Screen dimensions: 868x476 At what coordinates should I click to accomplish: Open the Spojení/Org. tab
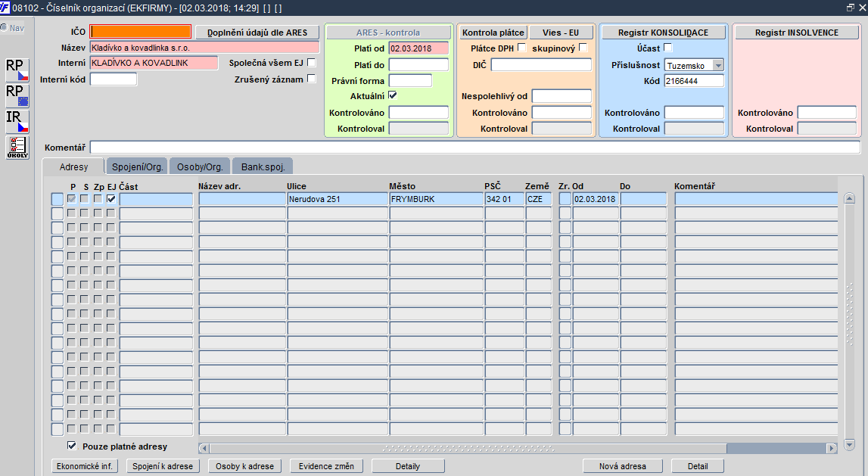pos(137,166)
